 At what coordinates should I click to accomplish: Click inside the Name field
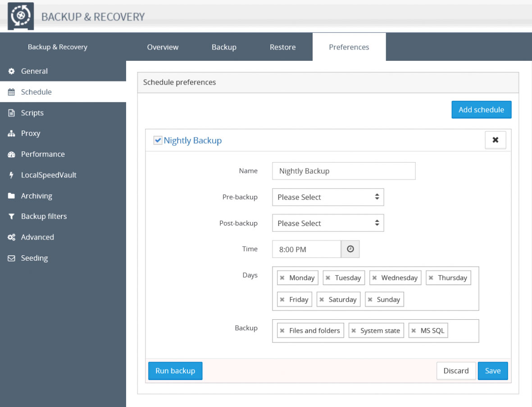click(x=343, y=171)
